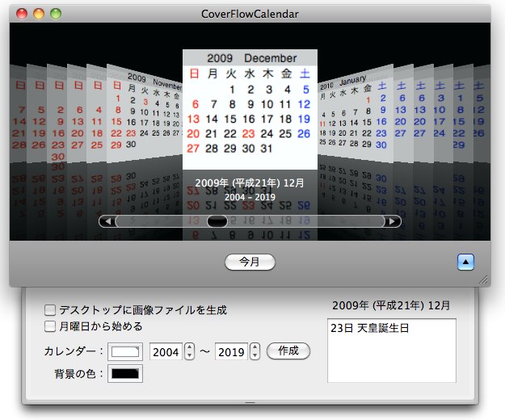The width and height of the screenshot is (505, 420).
Task: Click the 2004 – 2019 range caption
Action: 250,197
